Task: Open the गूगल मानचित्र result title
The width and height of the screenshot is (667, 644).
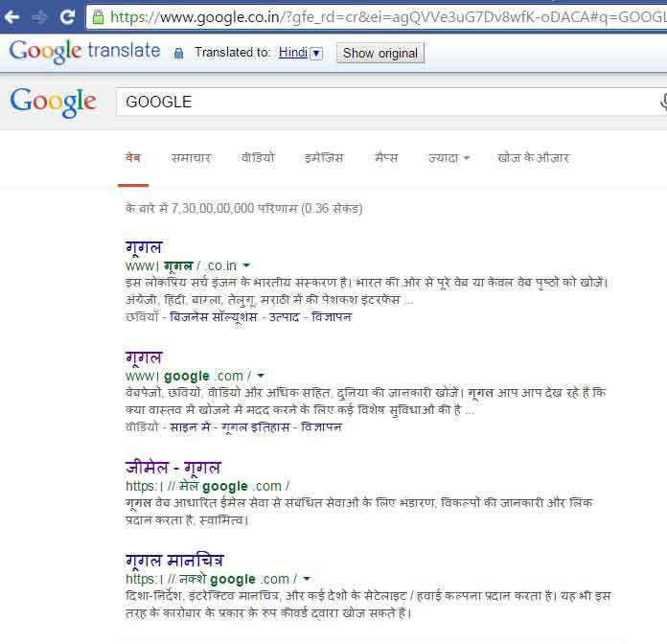Action: pos(174,561)
